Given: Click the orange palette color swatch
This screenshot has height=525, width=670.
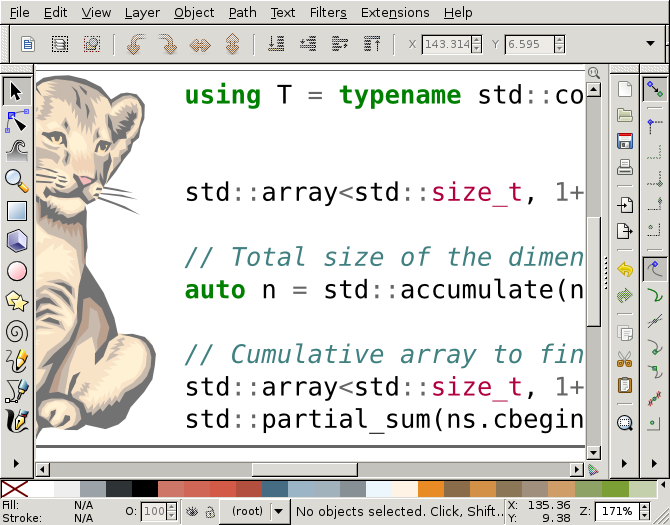Looking at the screenshot, I should pos(430,489).
